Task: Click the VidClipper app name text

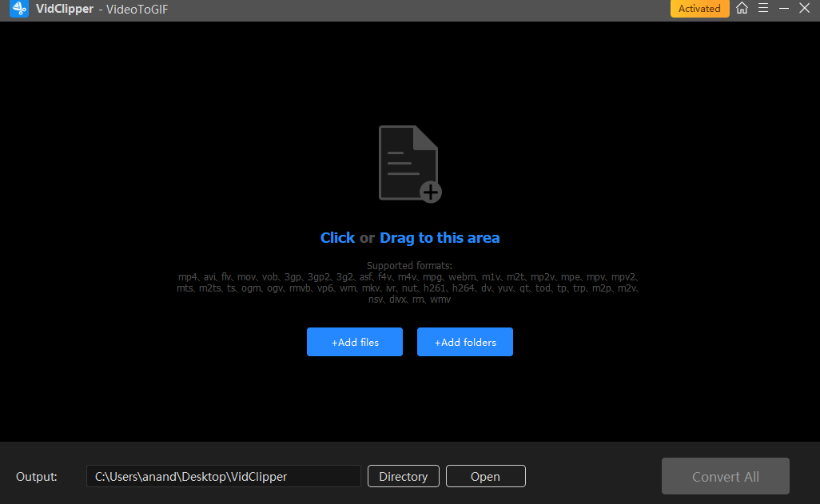Action: pos(64,9)
